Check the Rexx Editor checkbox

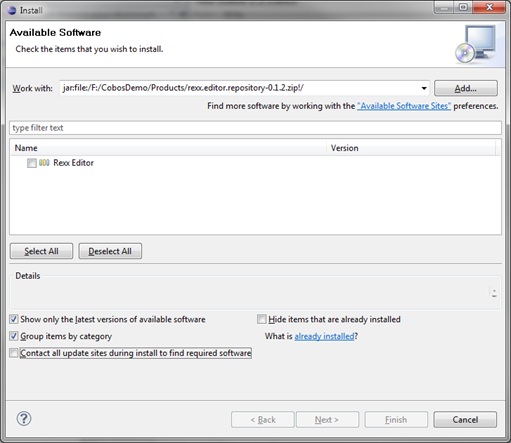pyautogui.click(x=32, y=163)
